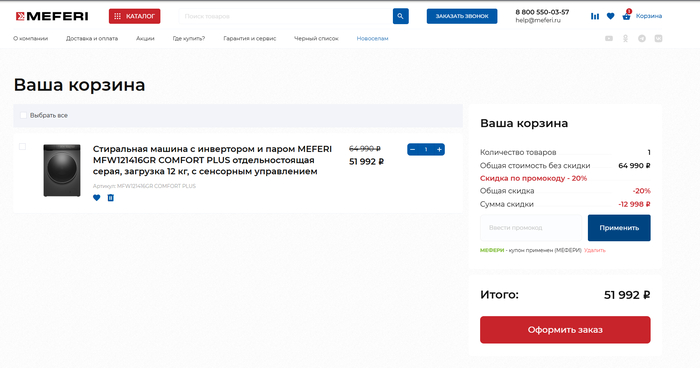
Task: Click phone number 8 800 550-03-57
Action: [542, 12]
